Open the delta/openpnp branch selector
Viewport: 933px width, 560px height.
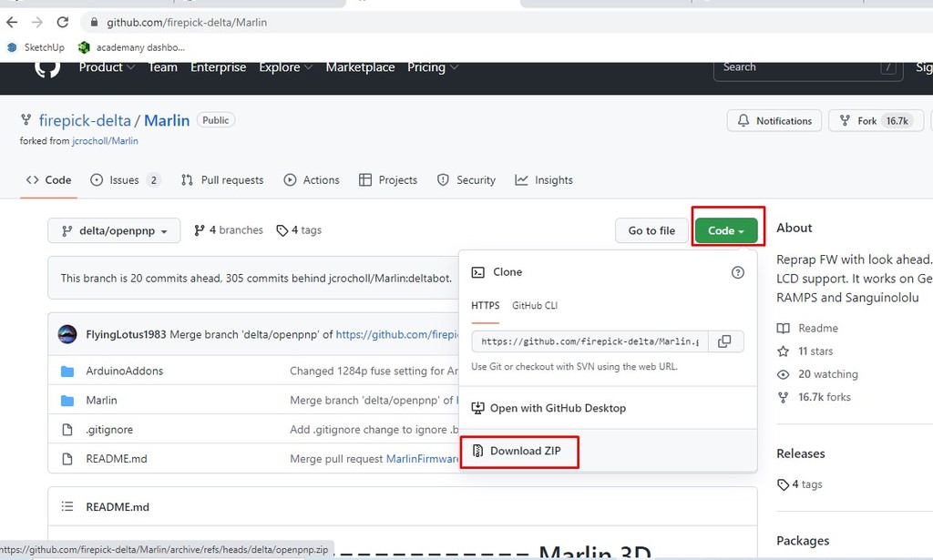(x=114, y=230)
